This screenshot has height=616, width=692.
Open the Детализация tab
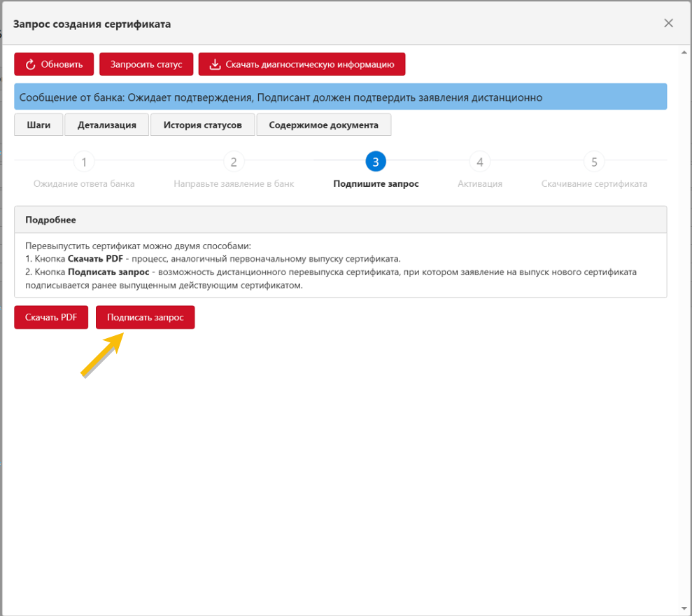click(x=106, y=125)
